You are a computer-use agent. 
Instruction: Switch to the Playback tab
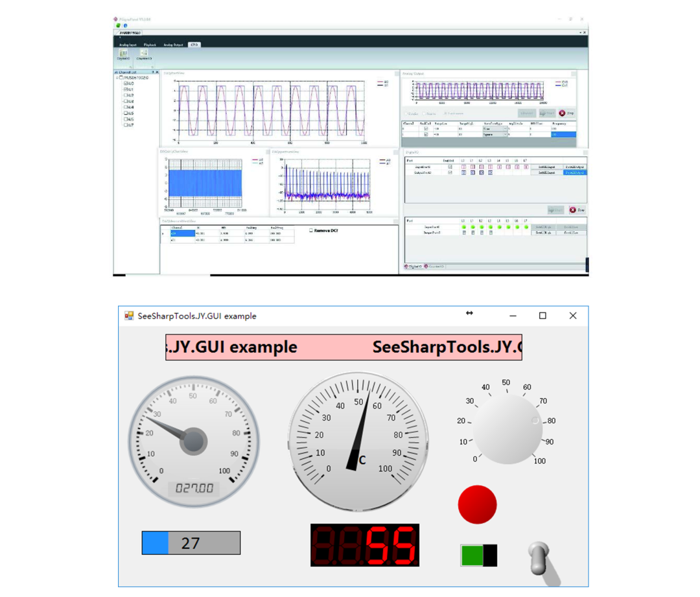coord(150,45)
